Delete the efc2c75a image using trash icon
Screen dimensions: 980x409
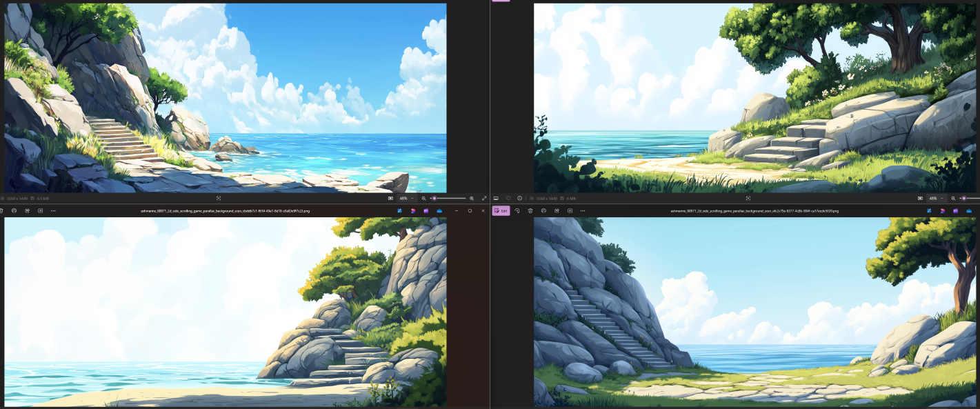530,210
